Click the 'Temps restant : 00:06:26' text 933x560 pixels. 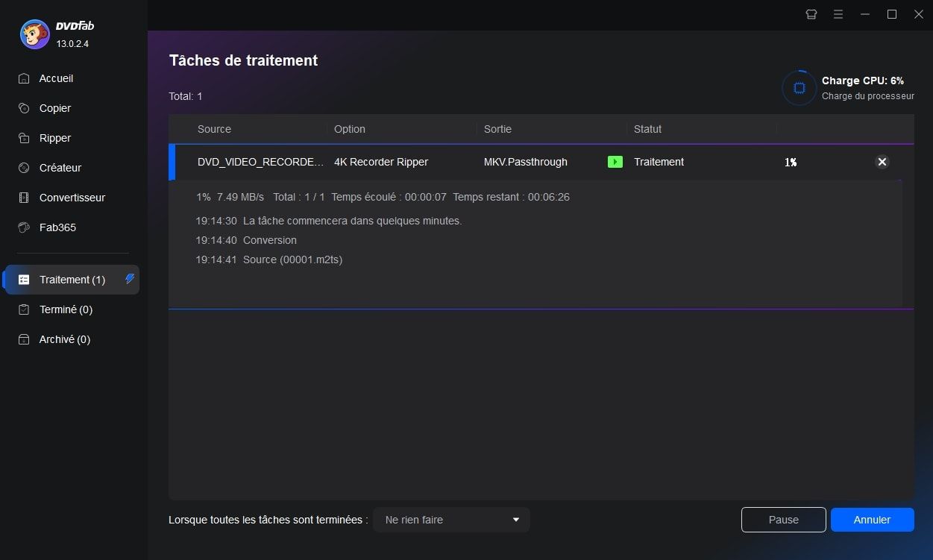tap(511, 197)
